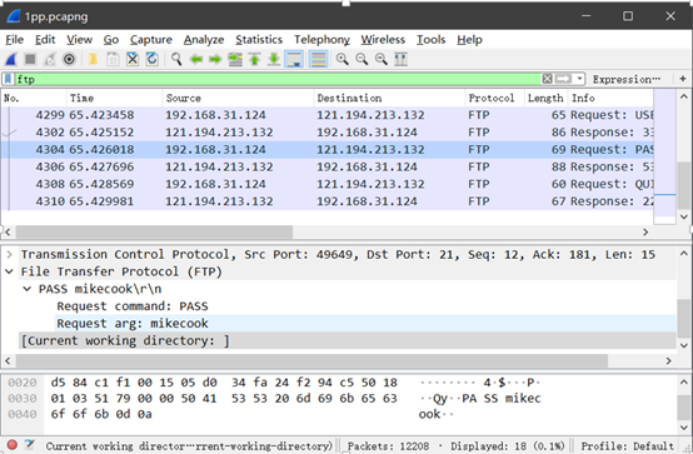Select Request command: PASS field

132,306
